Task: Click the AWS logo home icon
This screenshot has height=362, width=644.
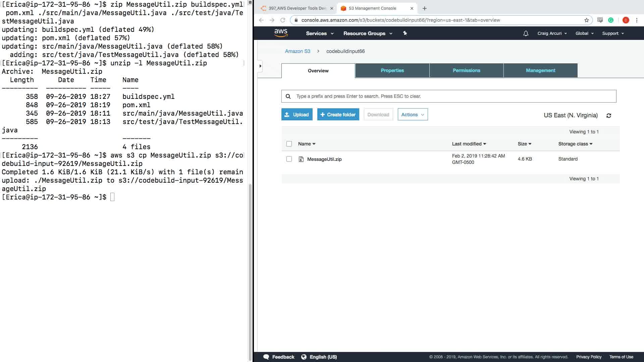Action: point(281,33)
